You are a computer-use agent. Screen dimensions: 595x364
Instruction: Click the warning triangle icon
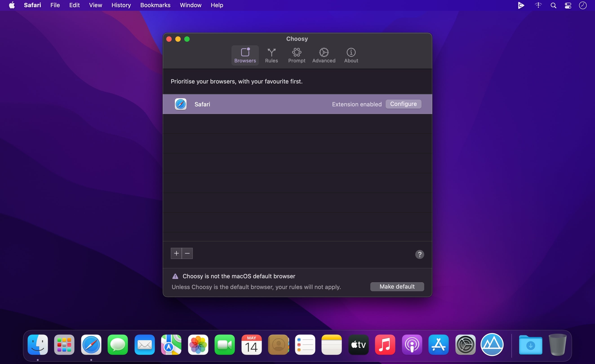pos(175,276)
